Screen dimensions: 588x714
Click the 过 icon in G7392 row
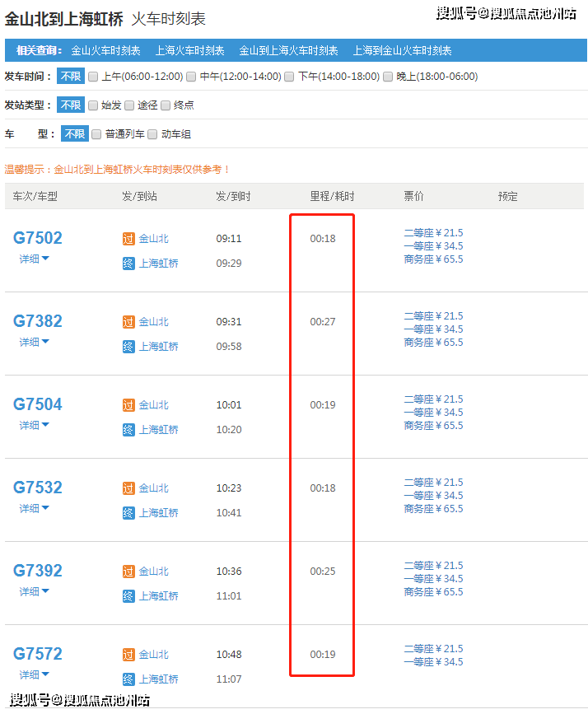coord(128,572)
